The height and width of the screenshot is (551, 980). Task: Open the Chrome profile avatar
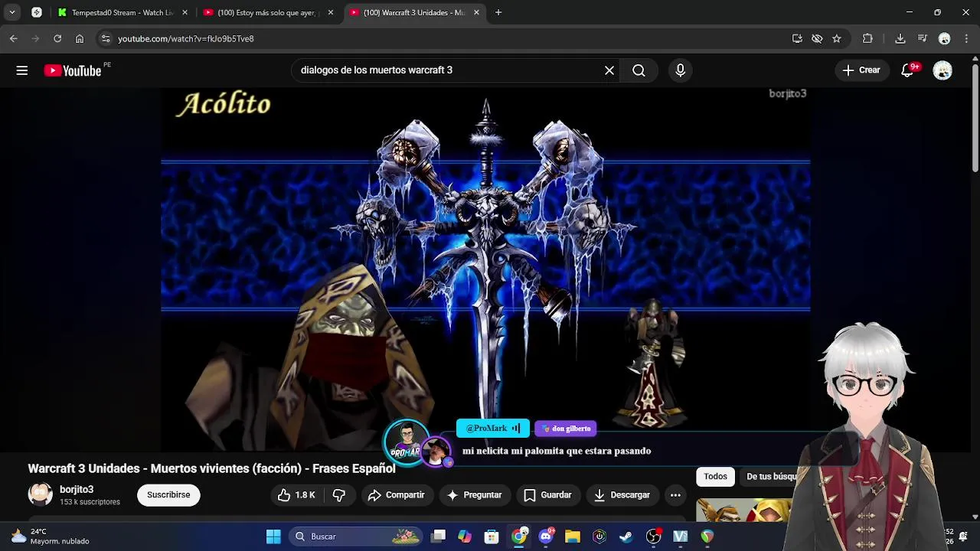945,38
